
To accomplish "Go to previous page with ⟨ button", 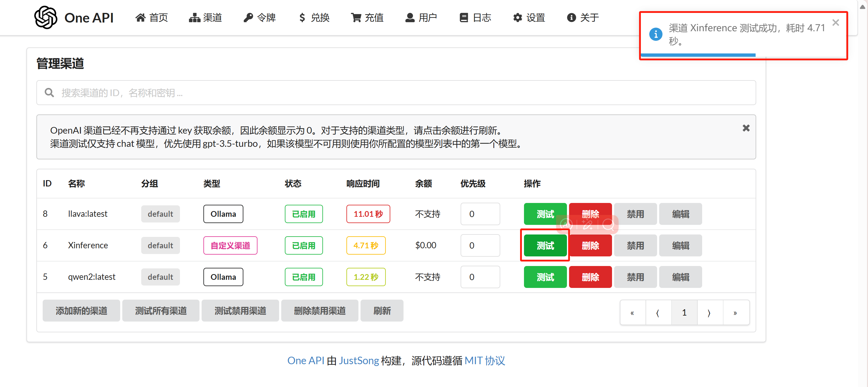I will tap(658, 313).
